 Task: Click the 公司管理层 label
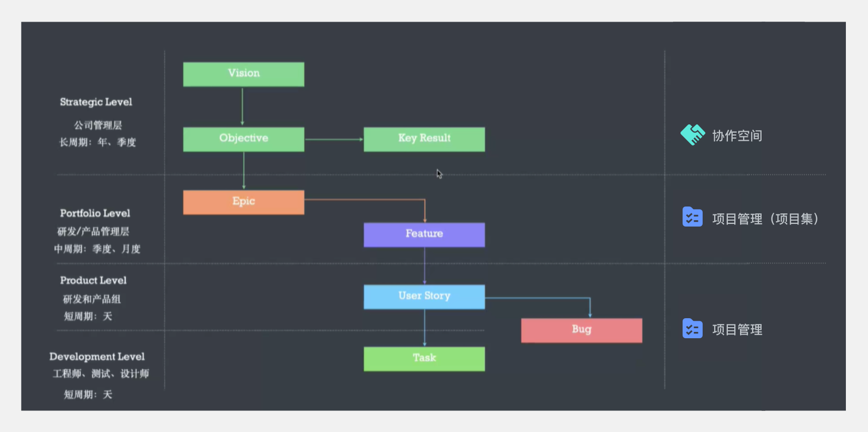point(98,125)
